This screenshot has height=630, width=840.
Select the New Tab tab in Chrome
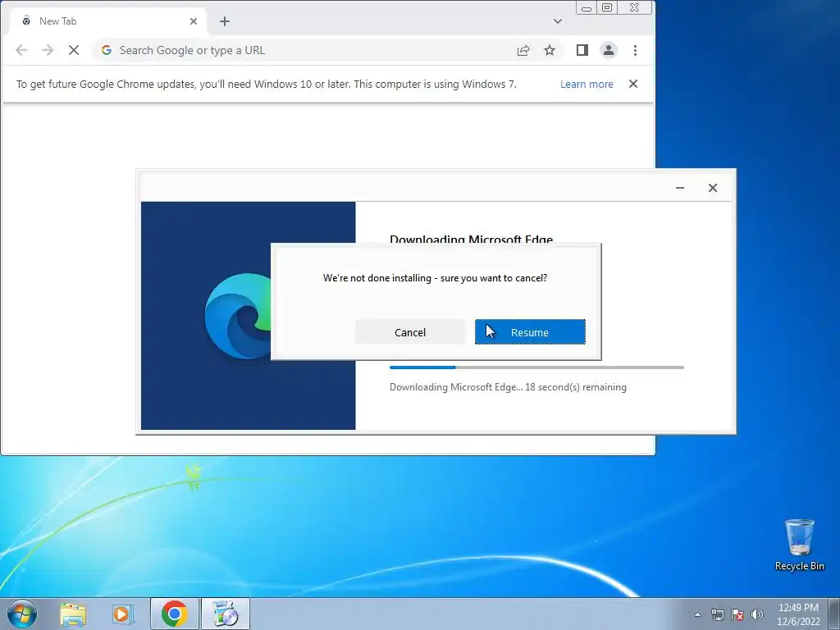coord(107,21)
